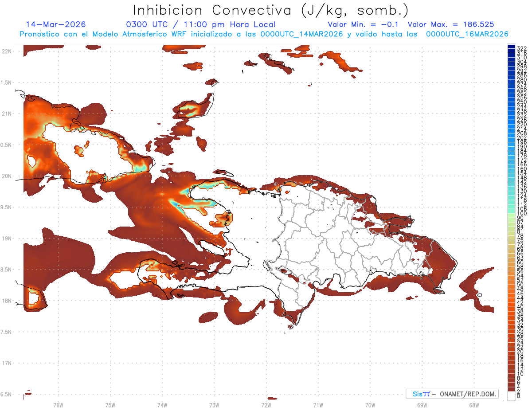Click the 72W longitude label
The height and width of the screenshot is (411, 532).
coord(266,405)
